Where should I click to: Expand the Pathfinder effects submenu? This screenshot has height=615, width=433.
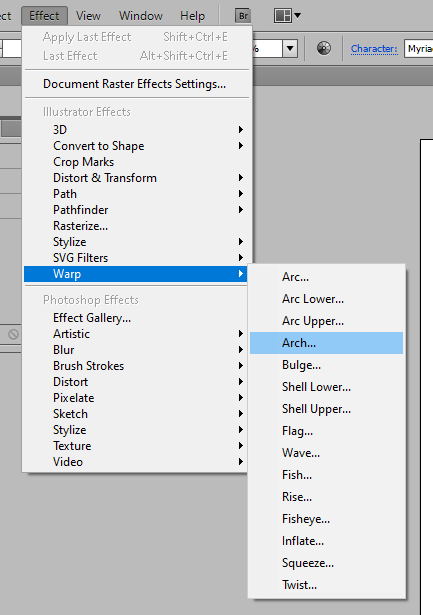point(135,210)
